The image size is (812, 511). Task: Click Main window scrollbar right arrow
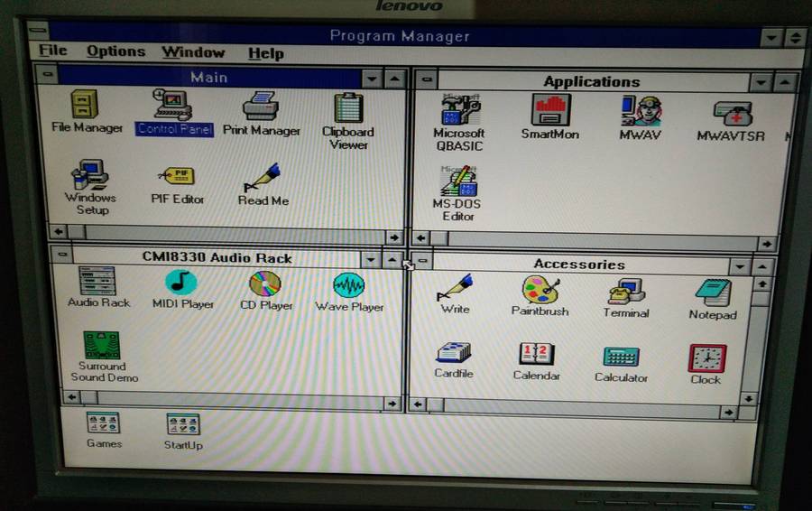click(x=394, y=237)
